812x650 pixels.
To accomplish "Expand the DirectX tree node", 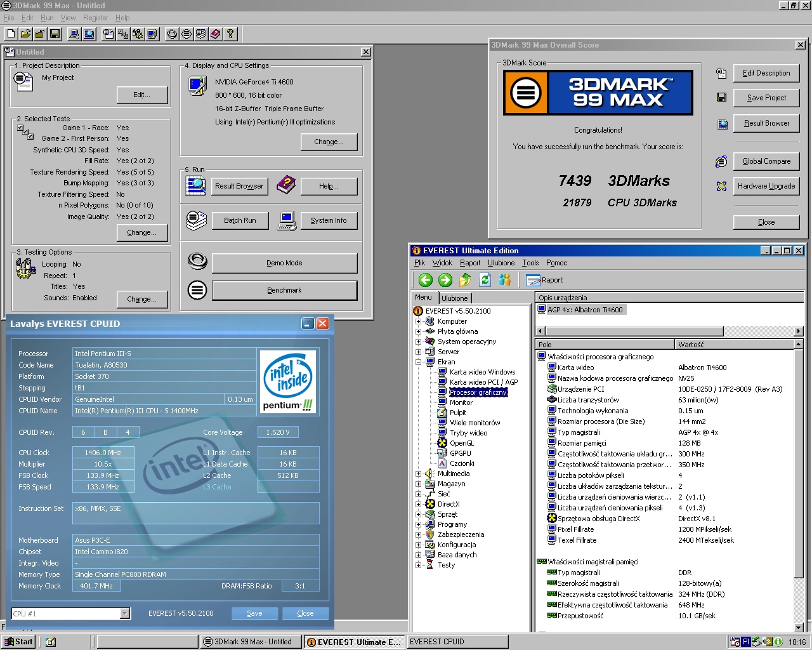I will point(418,504).
